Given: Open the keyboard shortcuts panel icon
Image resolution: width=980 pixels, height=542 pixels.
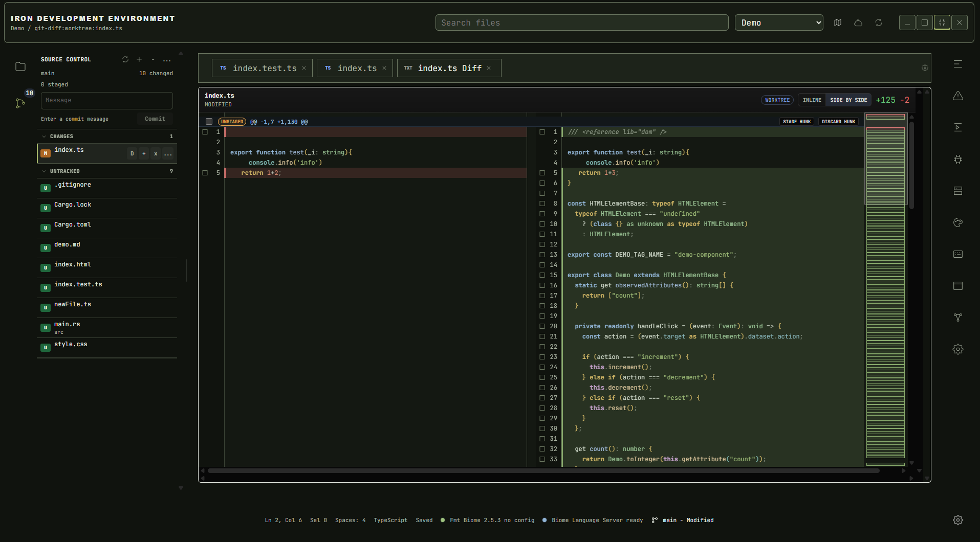Looking at the screenshot, I should click(958, 254).
